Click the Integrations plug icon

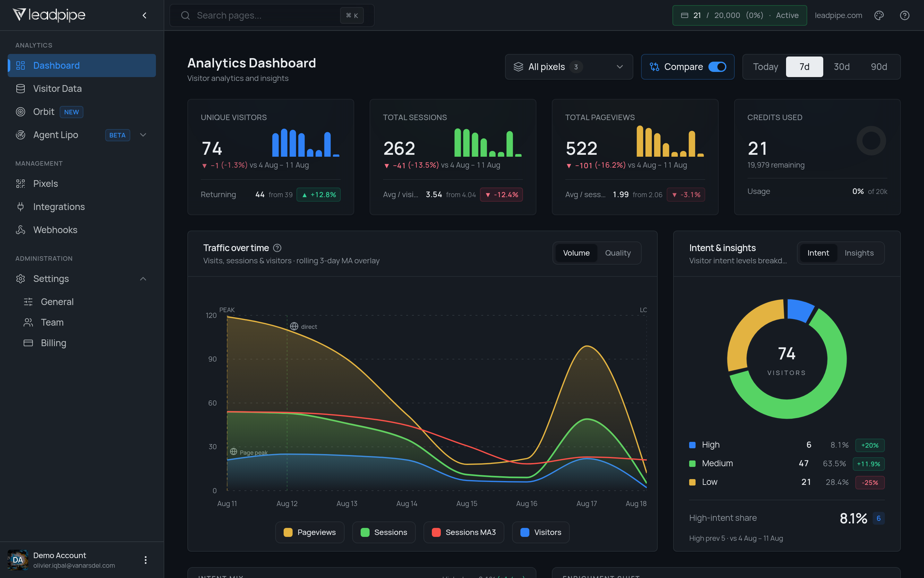pyautogui.click(x=21, y=207)
